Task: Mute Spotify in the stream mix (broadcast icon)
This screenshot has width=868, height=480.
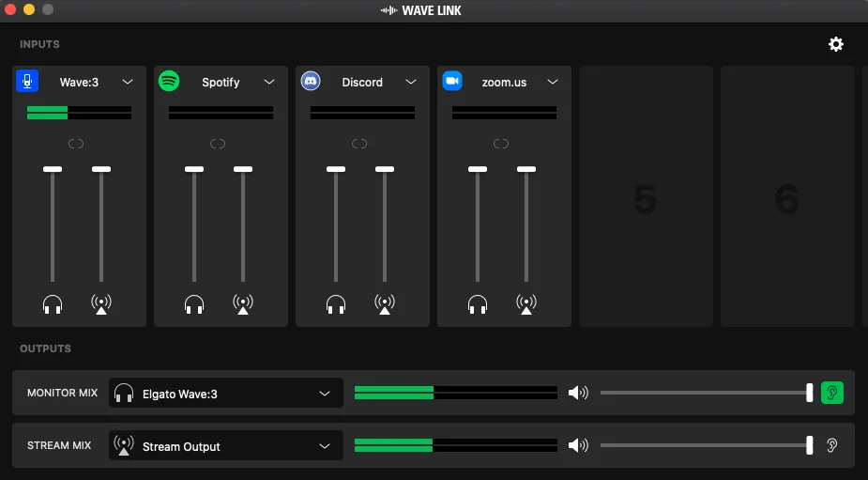Action: point(243,304)
